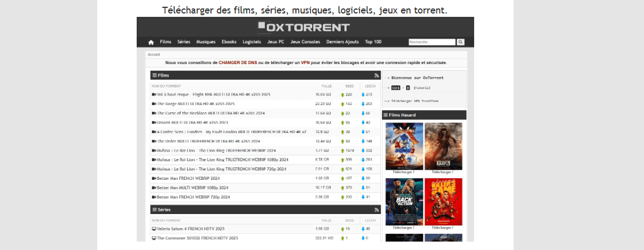This screenshot has width=644, height=250.
Task: Follow the red VPN link
Action: click(x=305, y=63)
